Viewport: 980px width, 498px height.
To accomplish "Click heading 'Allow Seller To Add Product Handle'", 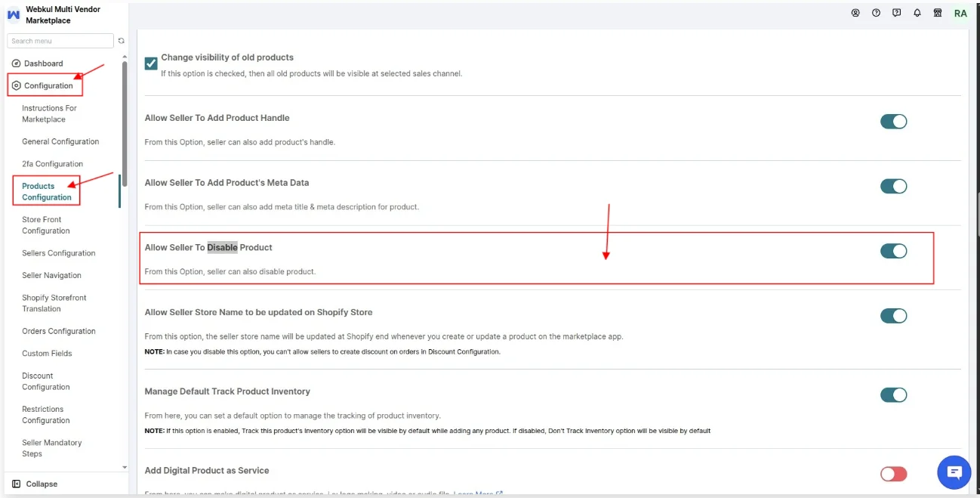I will point(217,118).
